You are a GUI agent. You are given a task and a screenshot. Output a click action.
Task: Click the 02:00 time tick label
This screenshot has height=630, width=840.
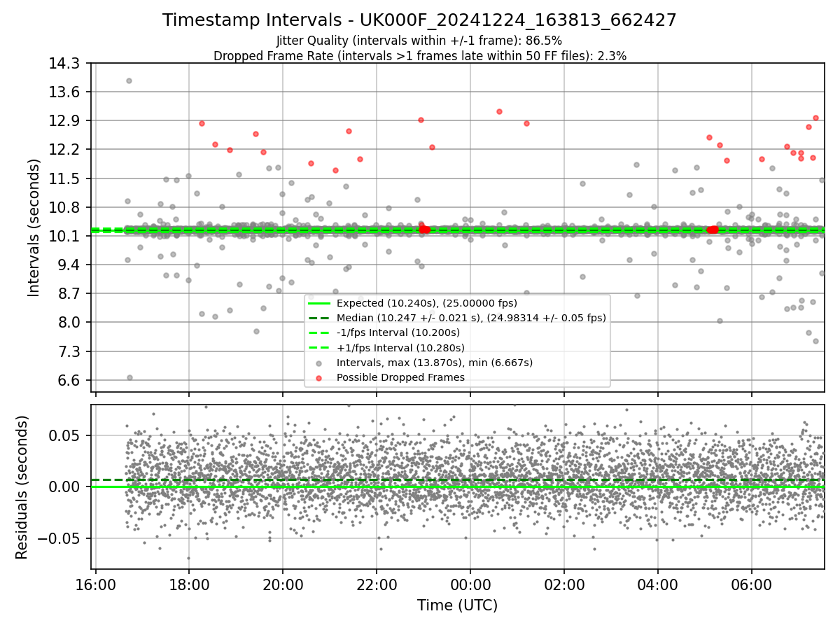tap(564, 584)
